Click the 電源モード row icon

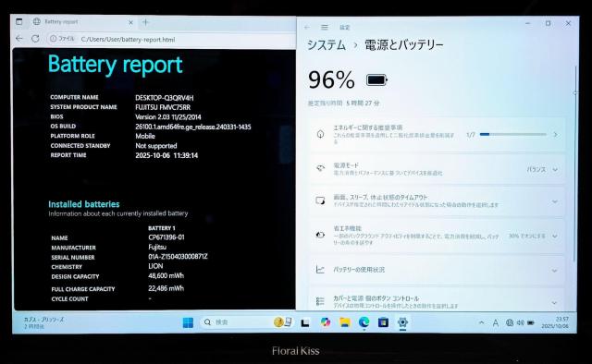pyautogui.click(x=320, y=168)
